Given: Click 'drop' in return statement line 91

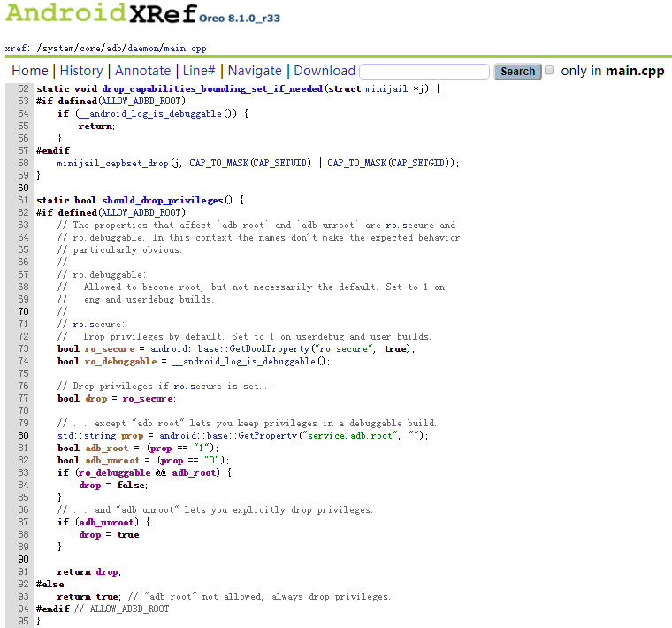Looking at the screenshot, I should (107, 572).
